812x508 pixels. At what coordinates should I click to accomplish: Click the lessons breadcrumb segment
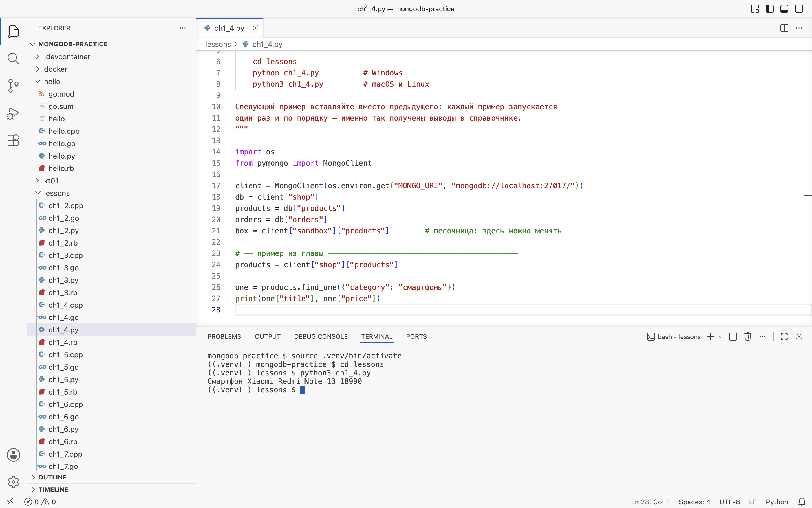click(x=218, y=44)
